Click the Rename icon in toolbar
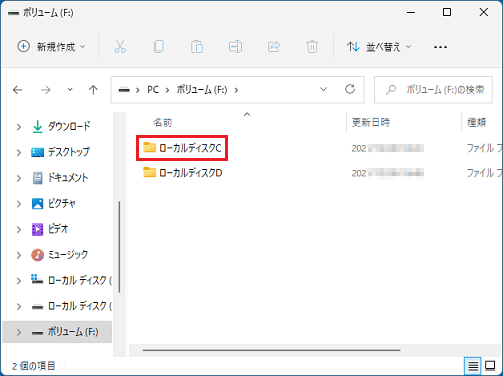 click(235, 47)
